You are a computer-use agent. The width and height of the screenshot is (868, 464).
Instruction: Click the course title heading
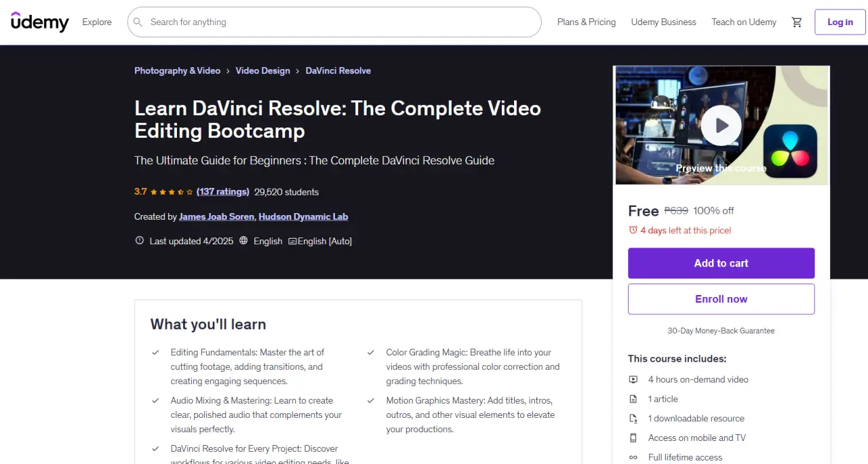point(338,119)
